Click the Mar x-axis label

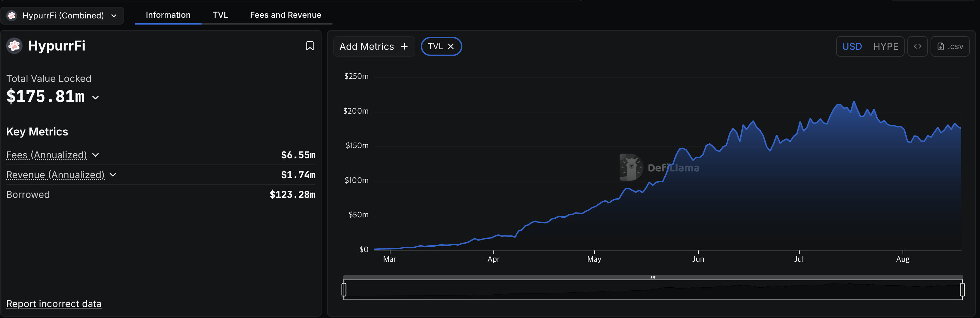click(389, 259)
